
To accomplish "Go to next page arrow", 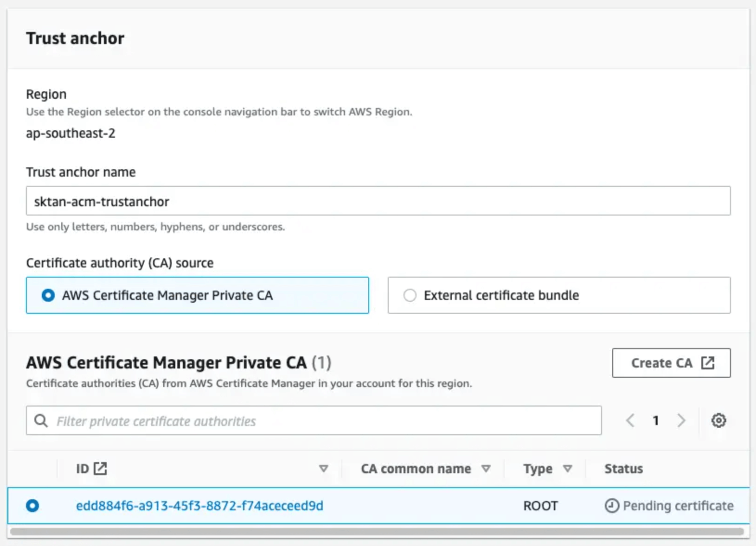I will pyautogui.click(x=681, y=420).
